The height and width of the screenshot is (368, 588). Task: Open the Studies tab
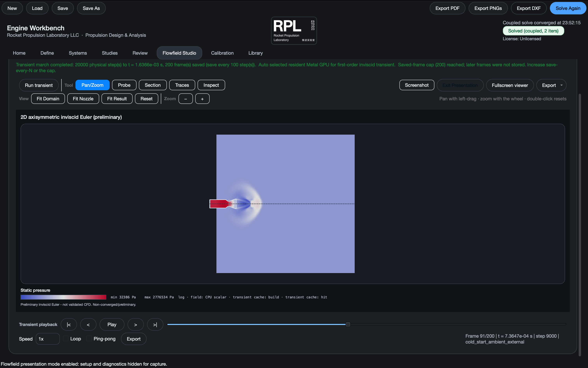110,53
